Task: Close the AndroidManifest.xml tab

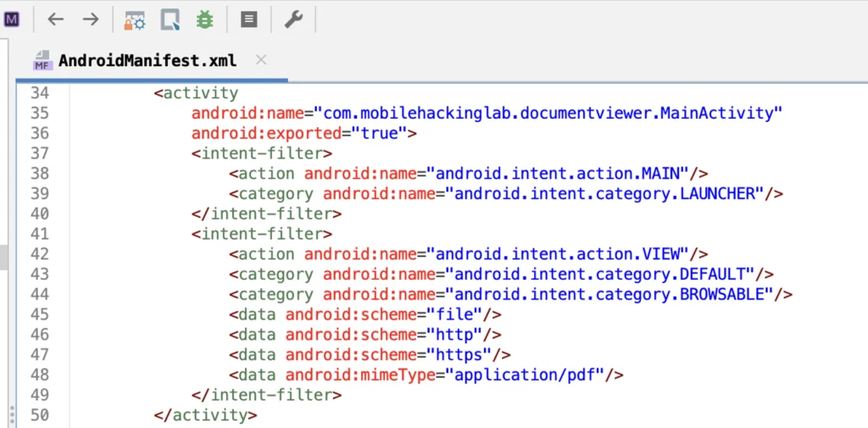Action: click(261, 60)
